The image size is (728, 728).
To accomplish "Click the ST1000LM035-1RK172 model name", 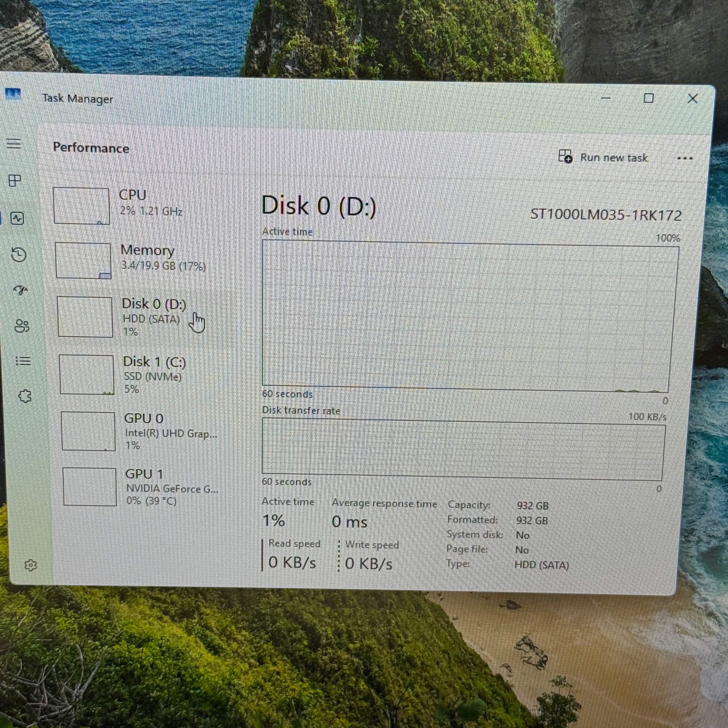I will coord(606,214).
